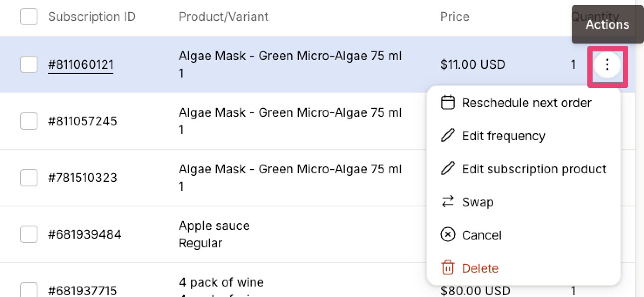644x297 pixels.
Task: Check the box for subscription #781510323
Action: (x=29, y=178)
